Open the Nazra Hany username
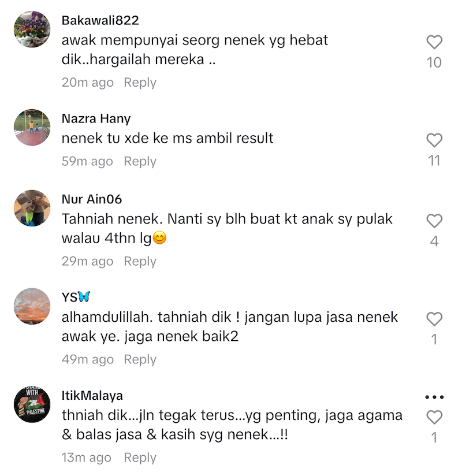The image size is (462, 476). coord(96,118)
